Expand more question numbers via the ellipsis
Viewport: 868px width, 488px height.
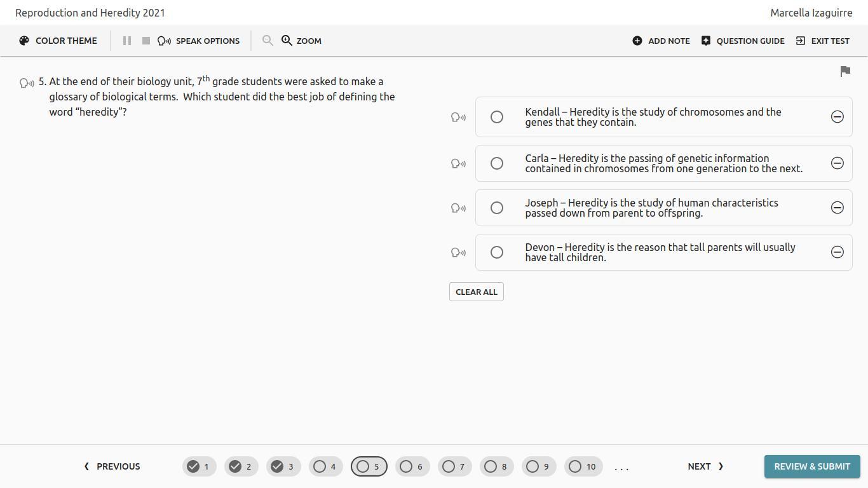click(621, 467)
